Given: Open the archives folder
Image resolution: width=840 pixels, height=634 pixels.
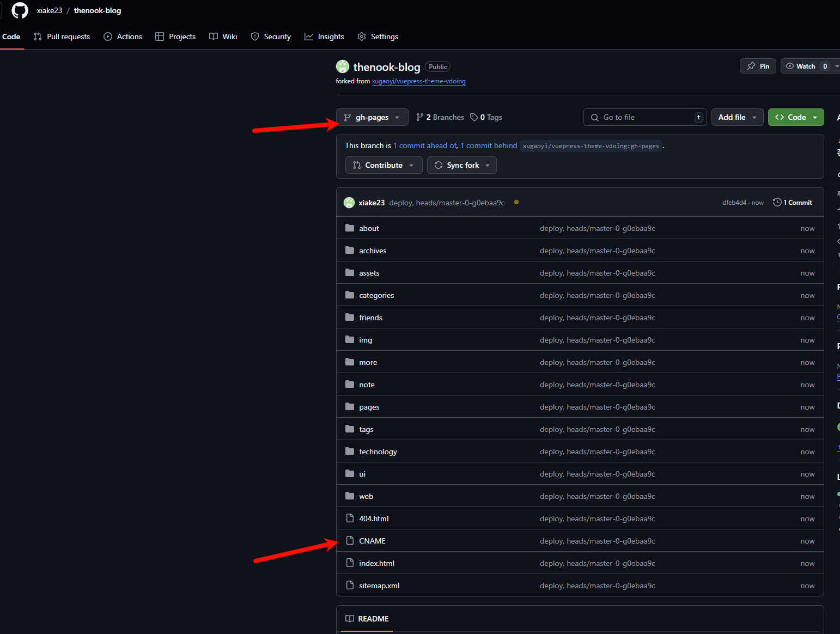Looking at the screenshot, I should click(x=373, y=251).
